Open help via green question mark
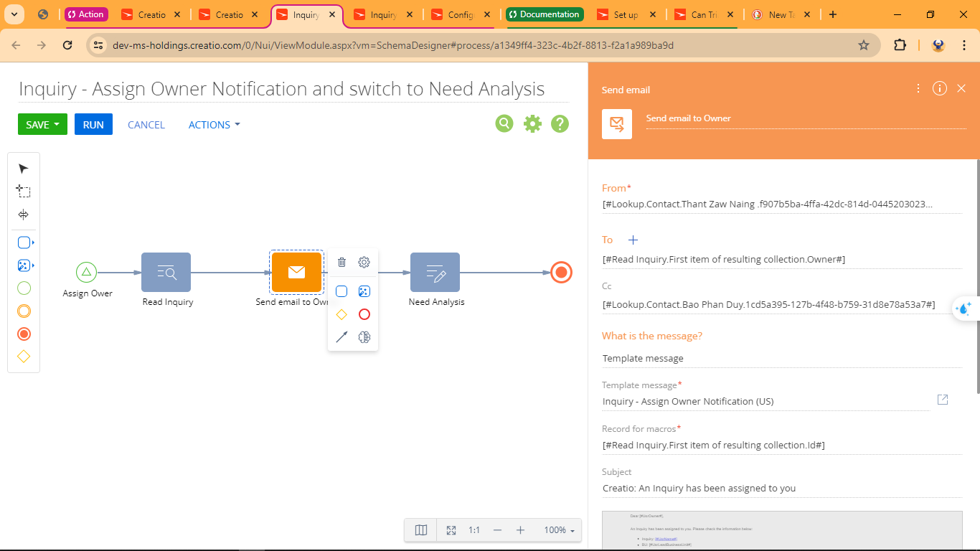This screenshot has height=551, width=980. [560, 123]
